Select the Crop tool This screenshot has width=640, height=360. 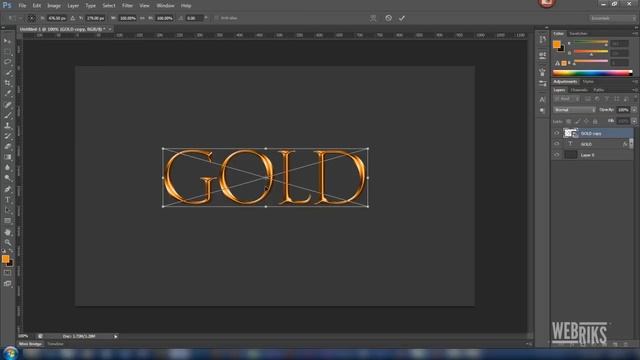(x=7, y=83)
